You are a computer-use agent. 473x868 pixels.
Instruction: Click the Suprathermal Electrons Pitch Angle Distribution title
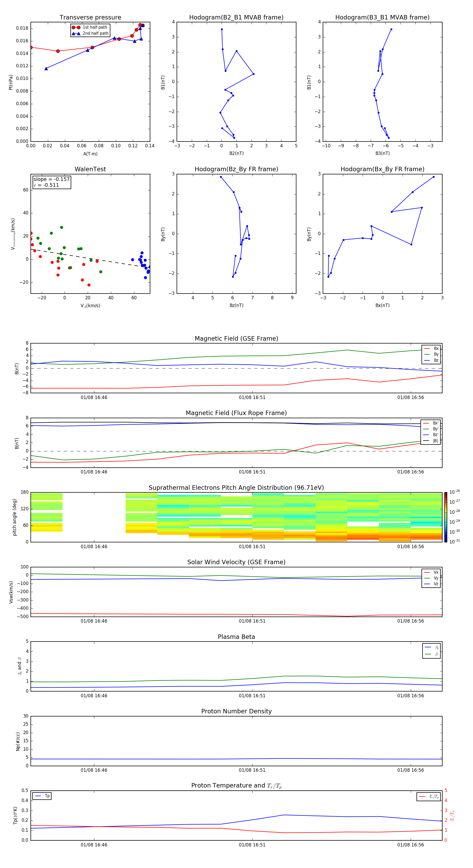[236, 488]
